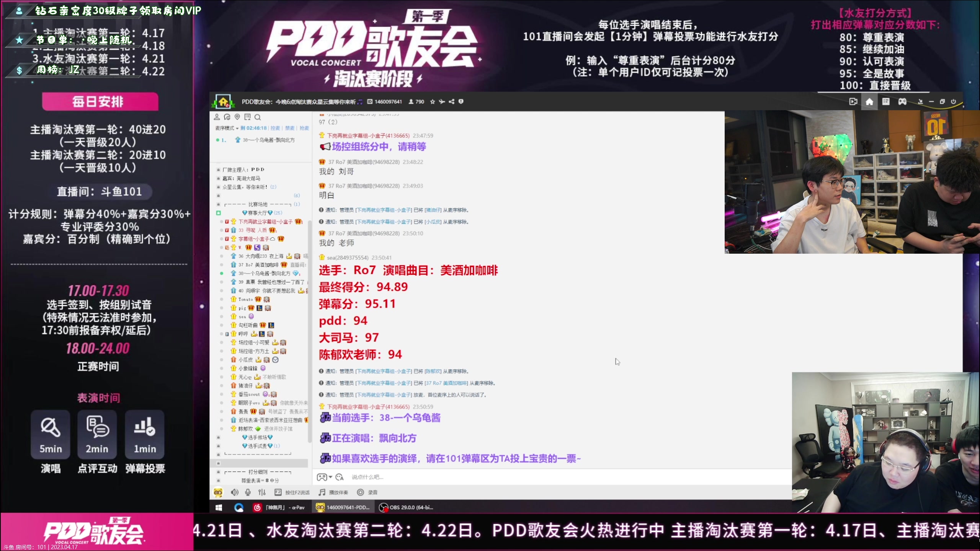Open the audio mixer sliders control
The height and width of the screenshot is (551, 980).
[262, 492]
